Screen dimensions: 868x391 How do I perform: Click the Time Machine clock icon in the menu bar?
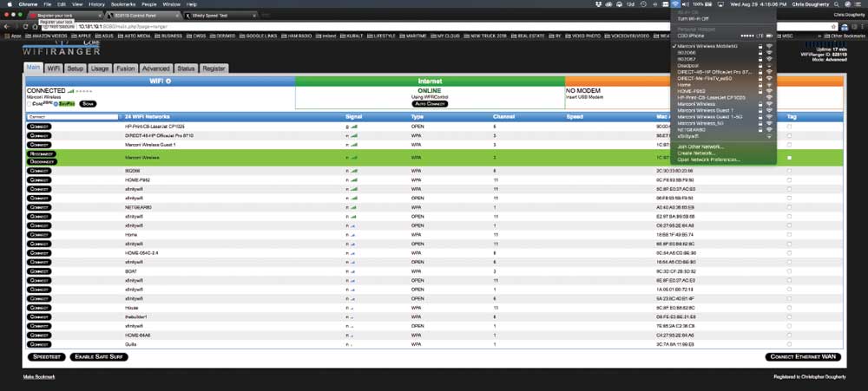tap(643, 3)
